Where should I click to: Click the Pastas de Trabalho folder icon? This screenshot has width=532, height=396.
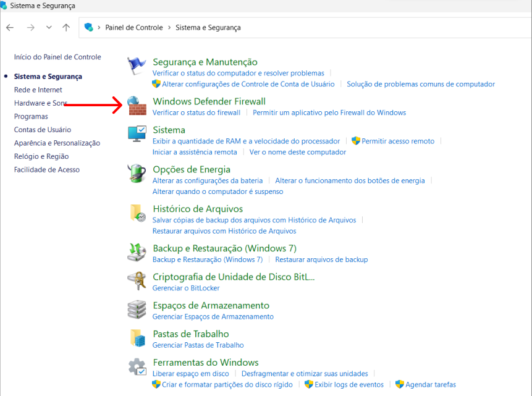[x=137, y=339]
